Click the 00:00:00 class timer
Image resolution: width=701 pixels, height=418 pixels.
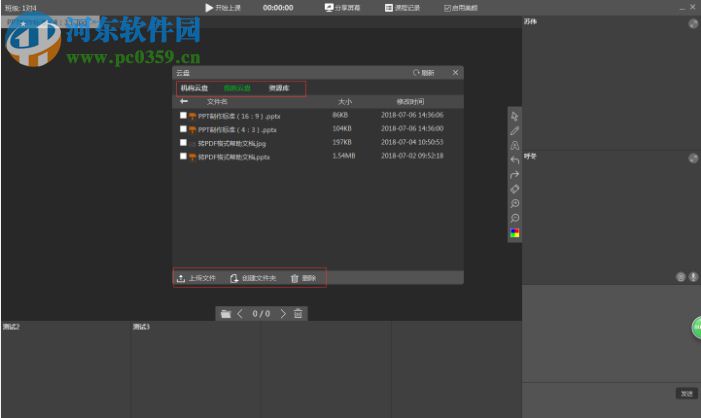tap(278, 8)
